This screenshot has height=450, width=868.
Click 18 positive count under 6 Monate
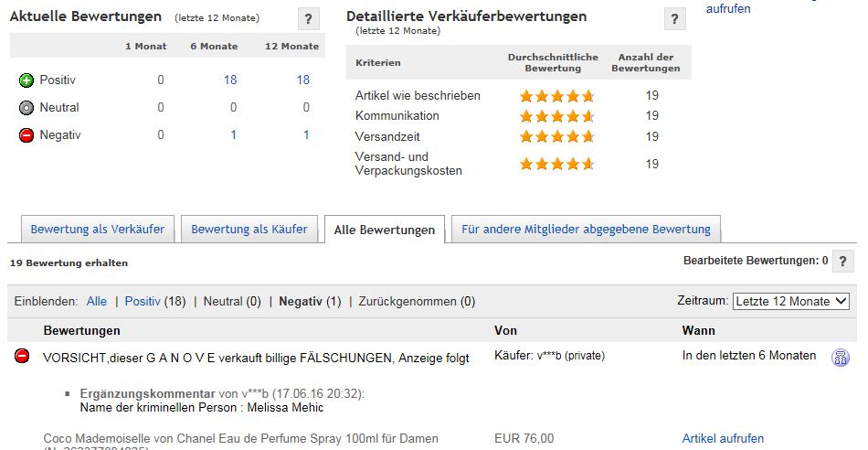pyautogui.click(x=230, y=80)
